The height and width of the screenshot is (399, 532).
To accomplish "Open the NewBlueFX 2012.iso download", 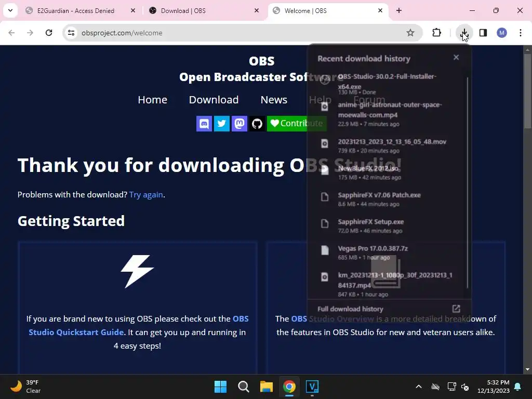I will [388, 172].
